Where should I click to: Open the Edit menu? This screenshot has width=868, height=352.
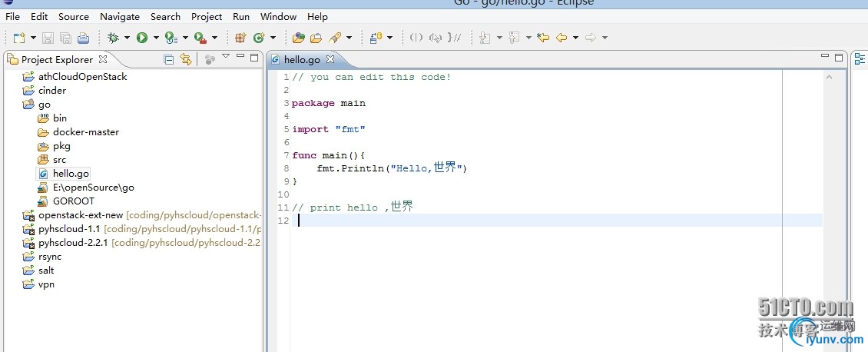[39, 17]
